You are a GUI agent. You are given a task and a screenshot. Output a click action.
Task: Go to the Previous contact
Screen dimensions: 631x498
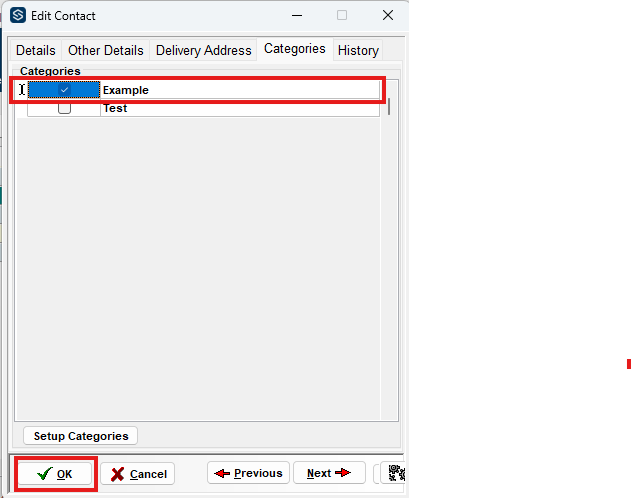248,473
